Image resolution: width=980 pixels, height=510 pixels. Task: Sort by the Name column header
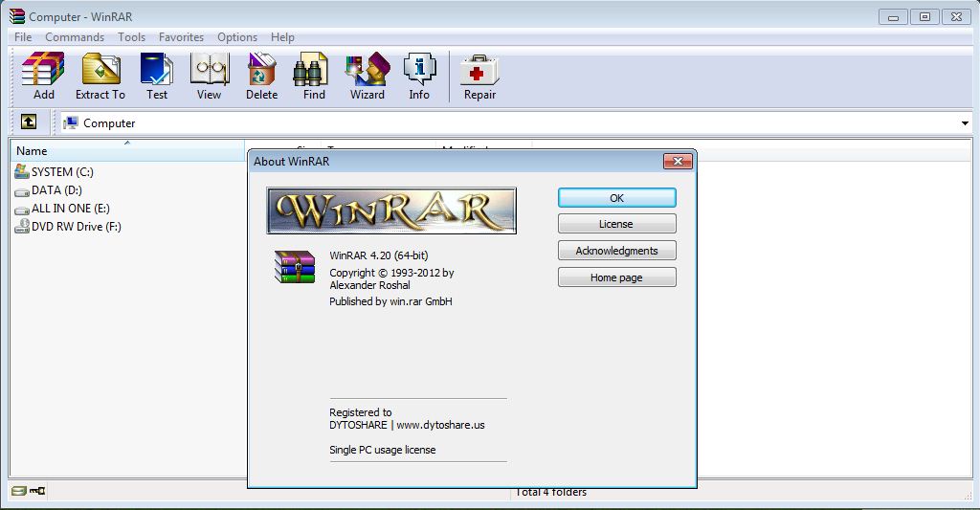tap(127, 150)
